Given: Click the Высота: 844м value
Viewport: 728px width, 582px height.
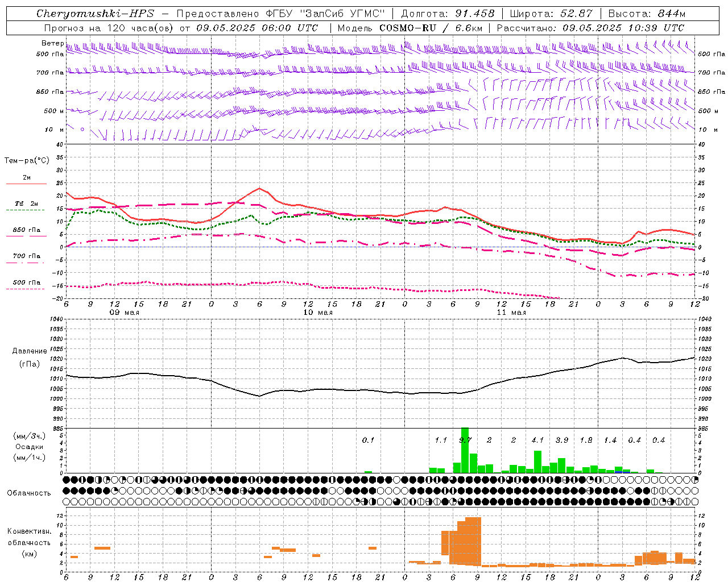Looking at the screenshot, I should tap(647, 14).
